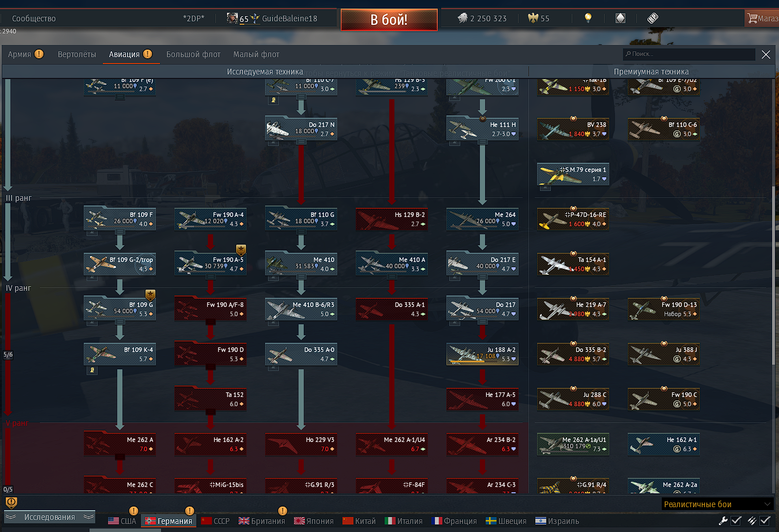Close the research tree window

(x=766, y=54)
